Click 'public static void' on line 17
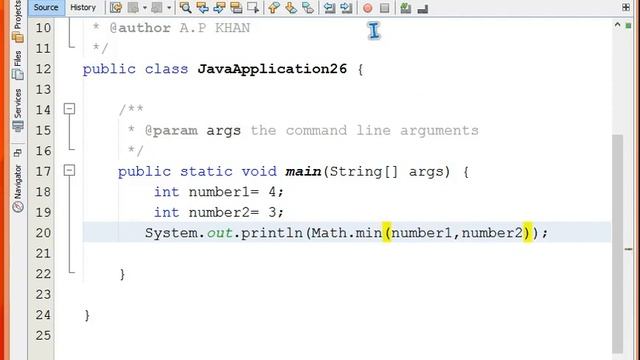640x360 pixels. [x=198, y=171]
